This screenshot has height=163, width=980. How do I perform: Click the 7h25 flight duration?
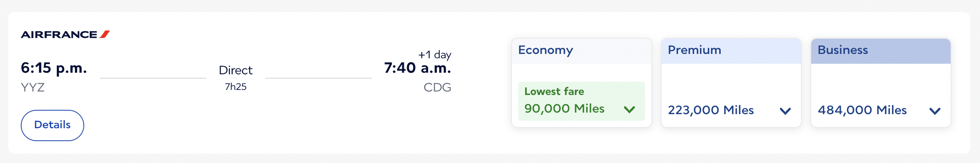click(235, 87)
